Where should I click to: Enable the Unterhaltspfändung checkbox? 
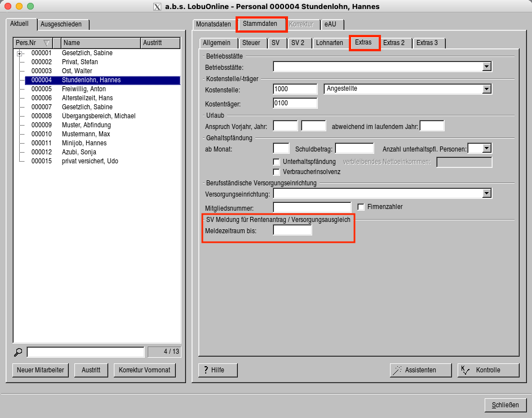[x=277, y=162]
